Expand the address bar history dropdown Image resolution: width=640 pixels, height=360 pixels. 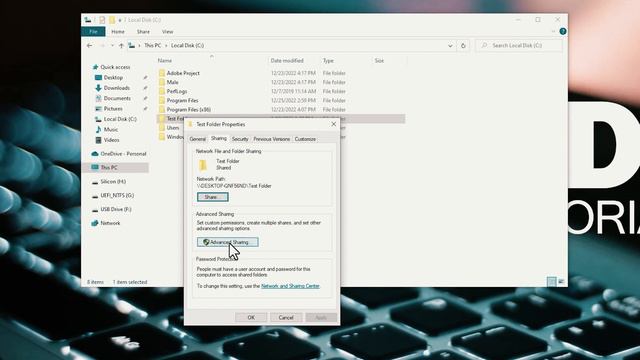[450, 46]
